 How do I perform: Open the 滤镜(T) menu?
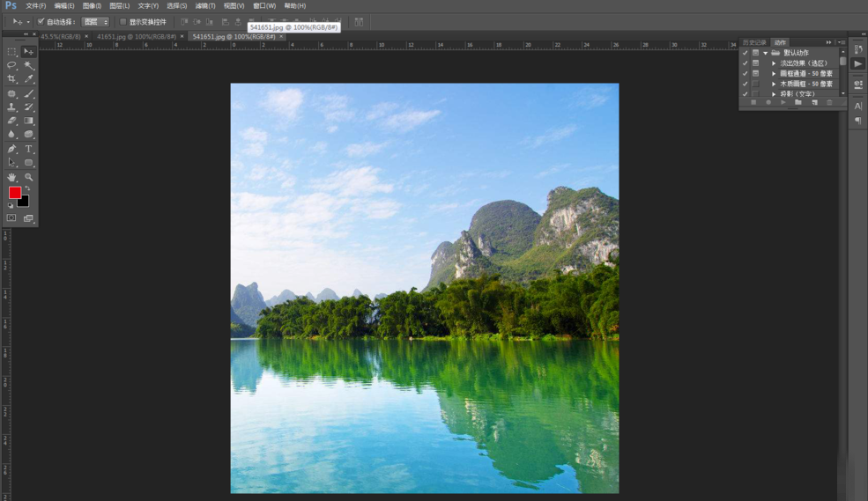pos(205,6)
